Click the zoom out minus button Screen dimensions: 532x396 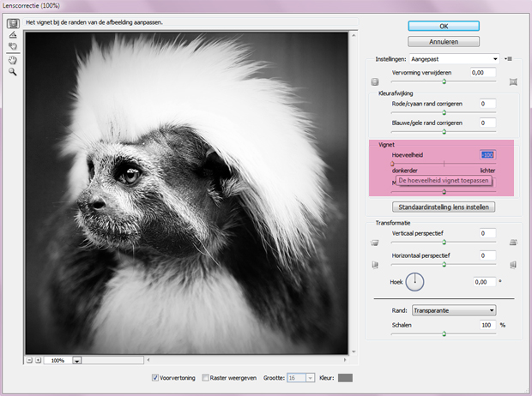click(x=29, y=360)
